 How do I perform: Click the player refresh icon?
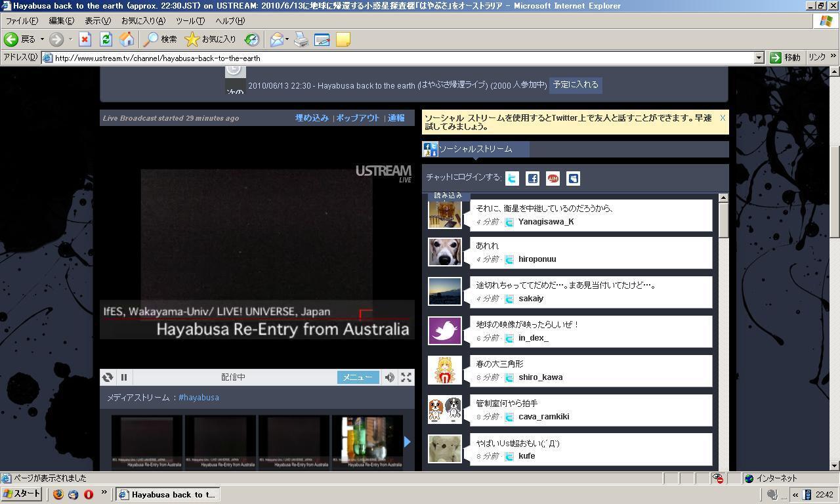click(x=108, y=377)
